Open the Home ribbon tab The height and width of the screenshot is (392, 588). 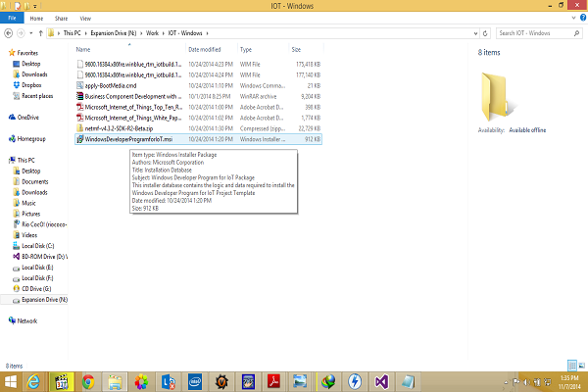(36, 18)
